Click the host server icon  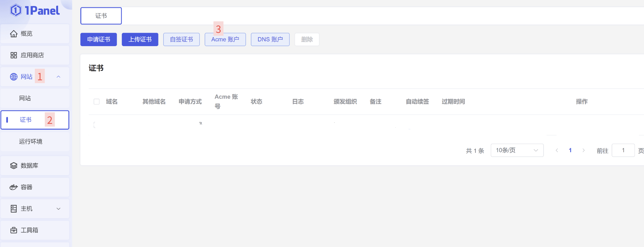(x=13, y=209)
